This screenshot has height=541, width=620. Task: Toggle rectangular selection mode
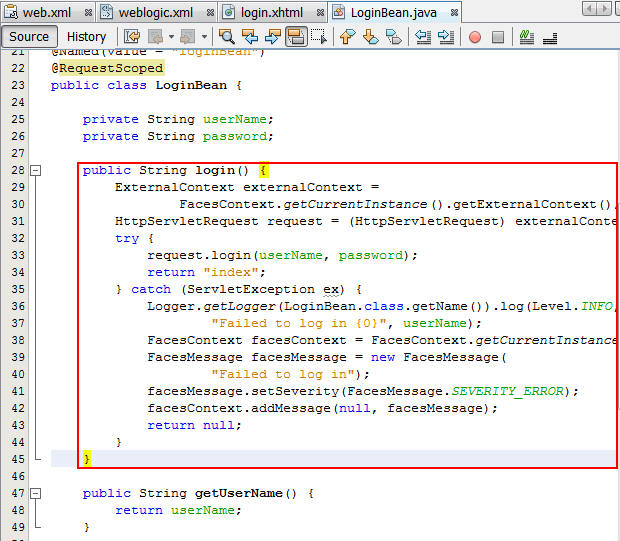(x=319, y=37)
